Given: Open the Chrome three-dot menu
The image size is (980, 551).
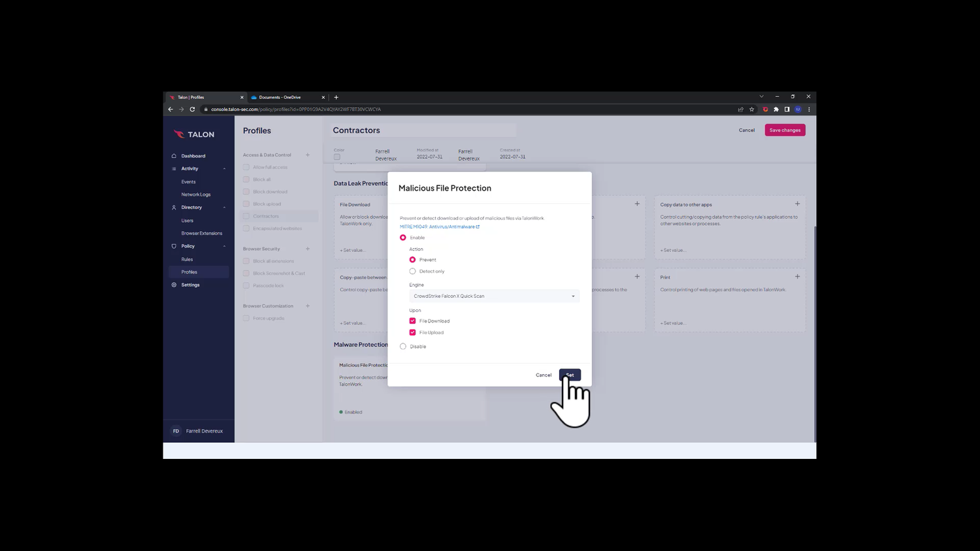Looking at the screenshot, I should [809, 109].
